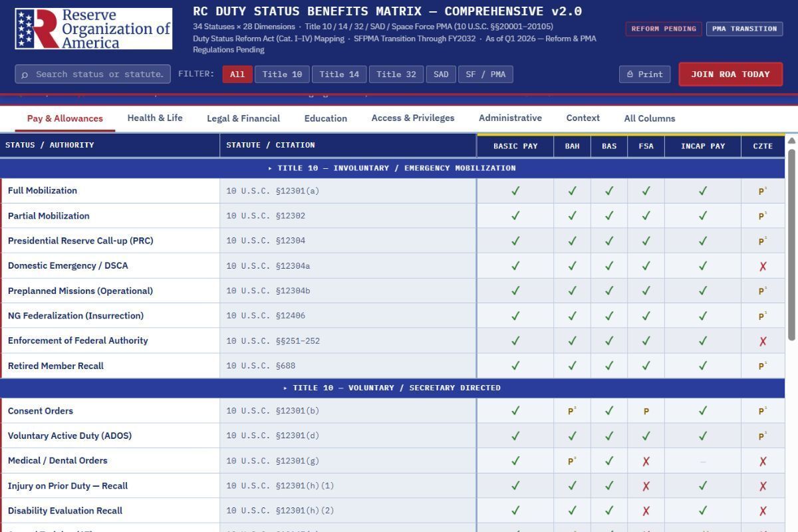Click Join ROA Today button
The image size is (798, 532).
[730, 74]
